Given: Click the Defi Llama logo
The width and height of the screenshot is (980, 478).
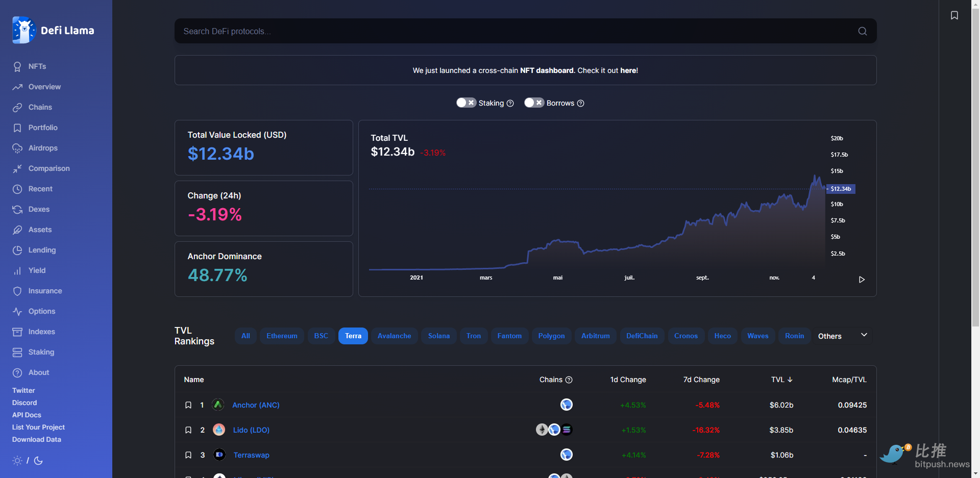Looking at the screenshot, I should [x=53, y=30].
